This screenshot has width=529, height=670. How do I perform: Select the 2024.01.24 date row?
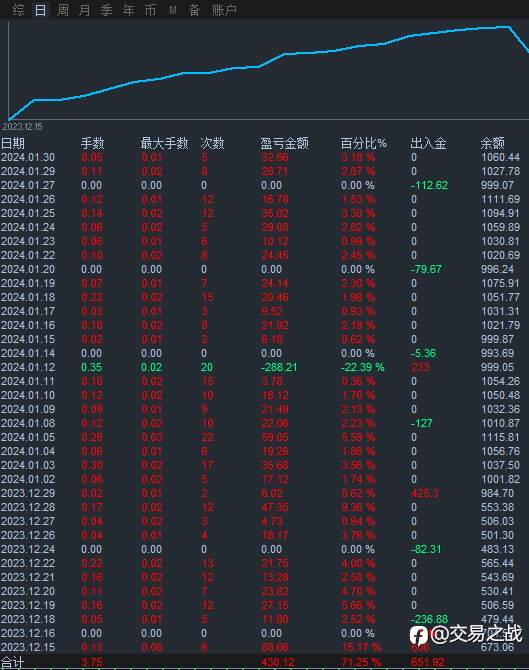click(28, 227)
